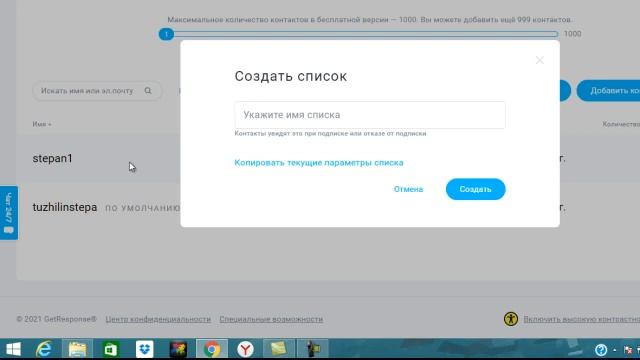The height and width of the screenshot is (360, 640).
Task: Open the taskbar icon right of sticky notes
Action: click(313, 349)
